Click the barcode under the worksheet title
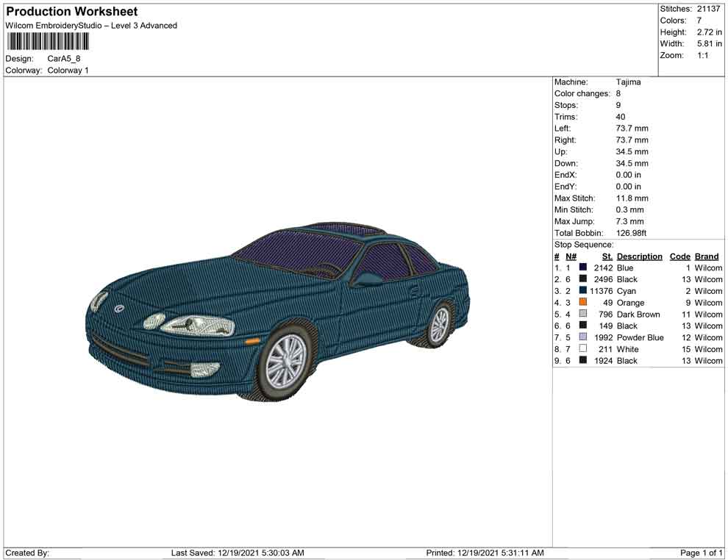Image resolution: width=728 pixels, height=560 pixels. click(48, 41)
